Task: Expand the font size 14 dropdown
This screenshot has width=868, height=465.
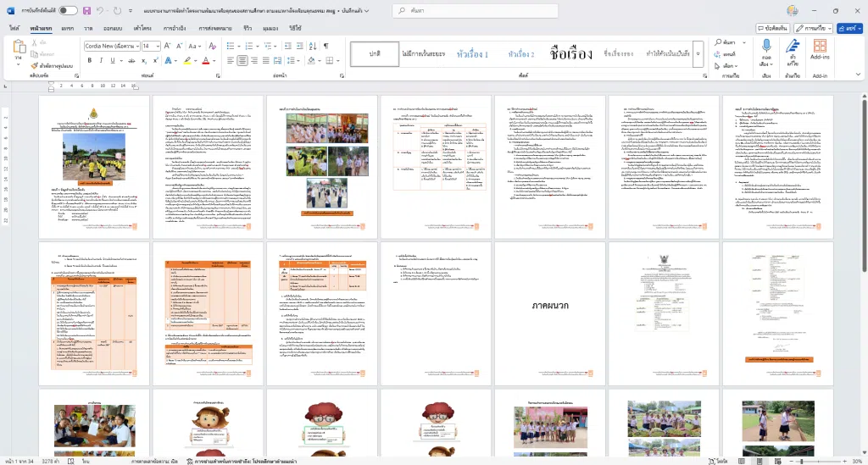Action: click(x=157, y=46)
